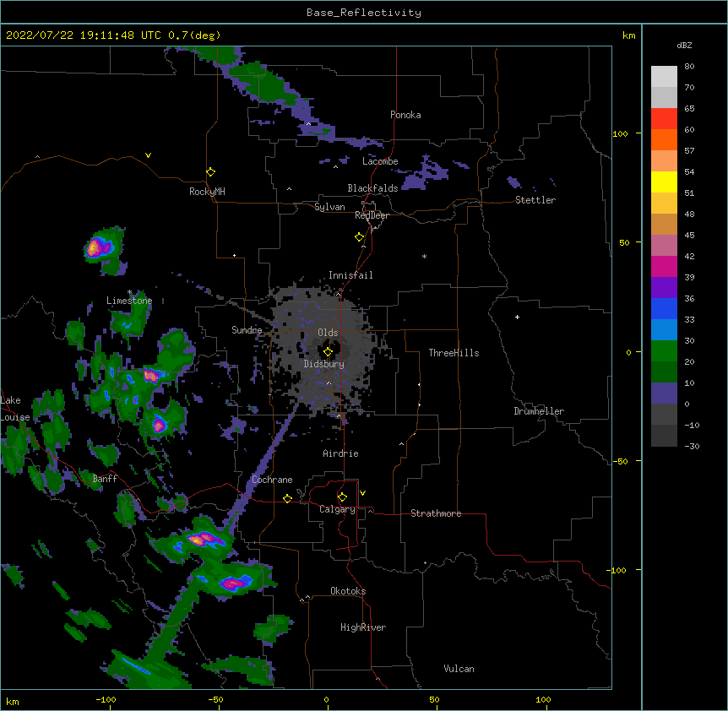The width and height of the screenshot is (728, 711).
Task: Click the dBZ legend heading
Action: pyautogui.click(x=684, y=46)
